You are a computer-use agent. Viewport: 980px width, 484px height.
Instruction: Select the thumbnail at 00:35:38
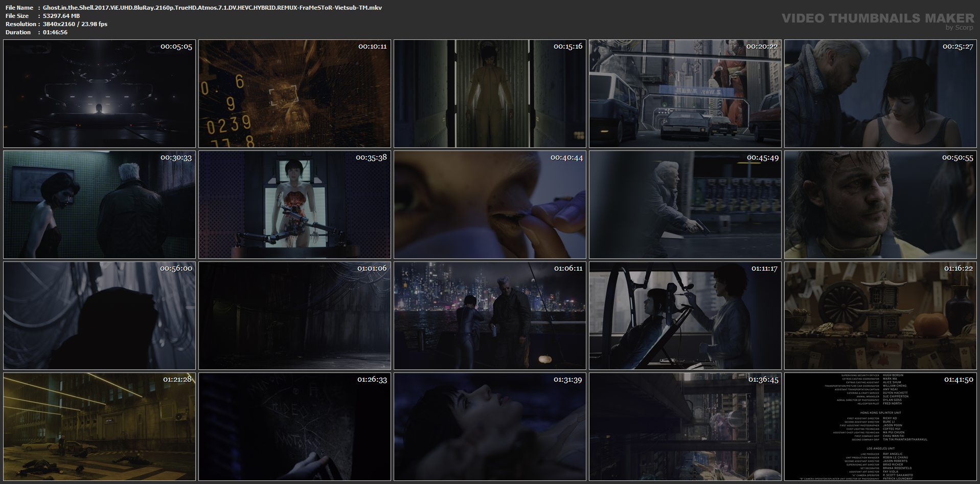pyautogui.click(x=294, y=205)
